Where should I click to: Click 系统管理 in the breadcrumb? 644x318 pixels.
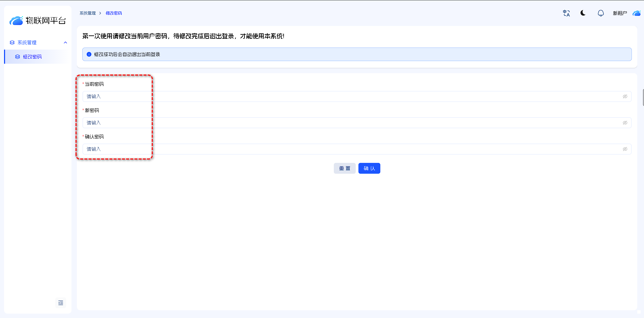[x=88, y=13]
